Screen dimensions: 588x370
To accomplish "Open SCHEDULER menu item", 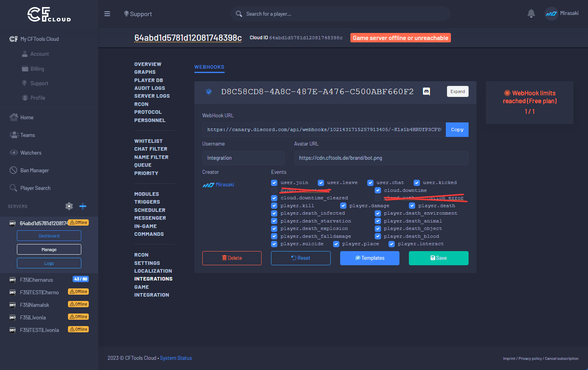I will click(x=150, y=210).
